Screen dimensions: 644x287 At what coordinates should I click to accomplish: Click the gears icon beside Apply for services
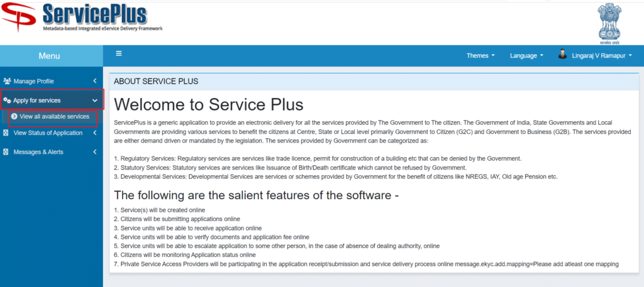6,100
